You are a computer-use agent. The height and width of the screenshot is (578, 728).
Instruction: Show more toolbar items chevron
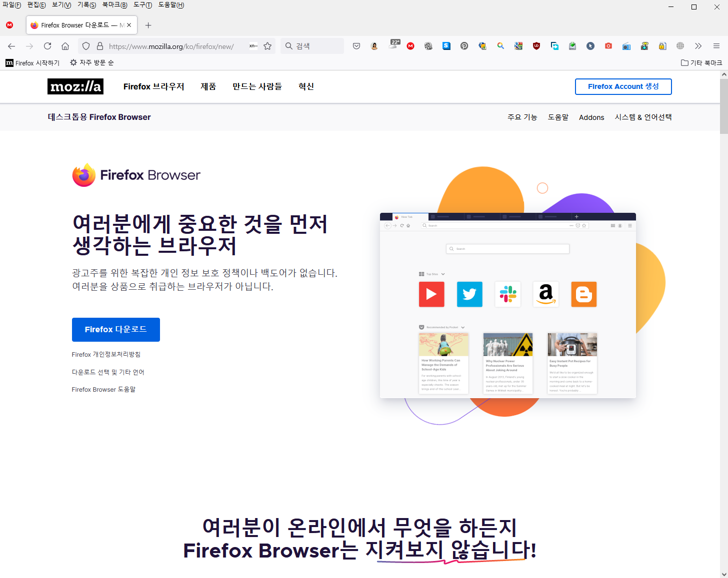coord(698,46)
